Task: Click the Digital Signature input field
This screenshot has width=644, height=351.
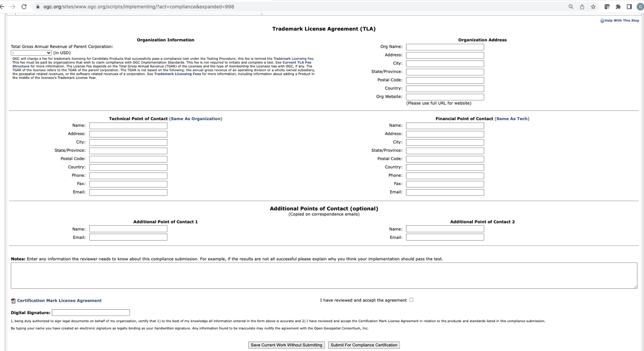Action: coord(91,313)
